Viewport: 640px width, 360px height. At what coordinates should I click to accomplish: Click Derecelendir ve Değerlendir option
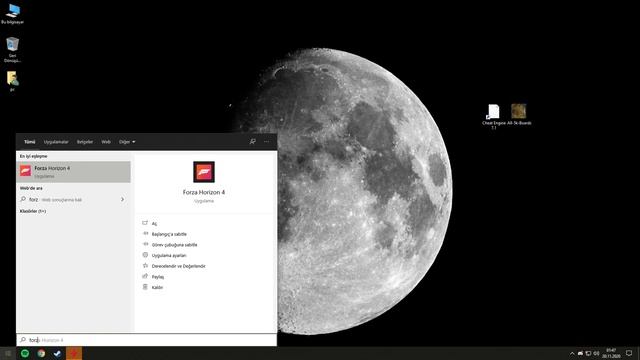[x=178, y=266]
